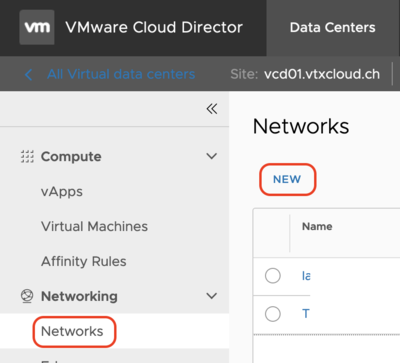Viewport: 400px width, 363px height.
Task: Open the Data Centers tab
Action: pos(332,28)
